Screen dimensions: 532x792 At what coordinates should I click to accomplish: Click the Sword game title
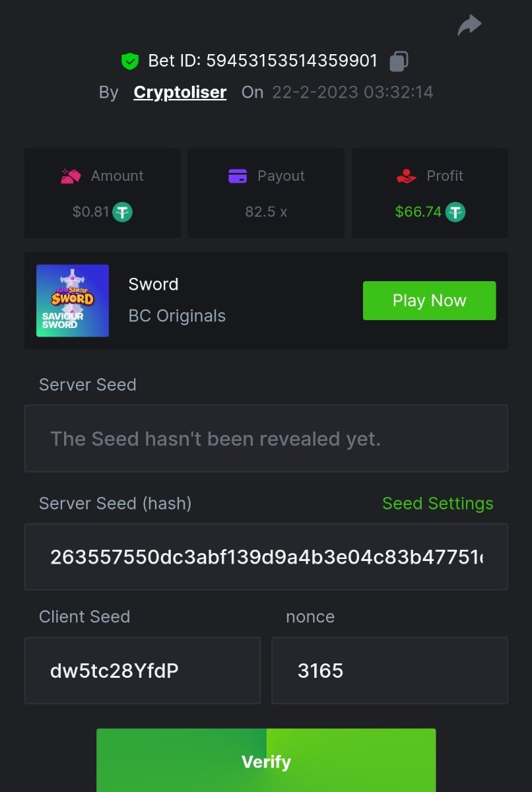153,284
